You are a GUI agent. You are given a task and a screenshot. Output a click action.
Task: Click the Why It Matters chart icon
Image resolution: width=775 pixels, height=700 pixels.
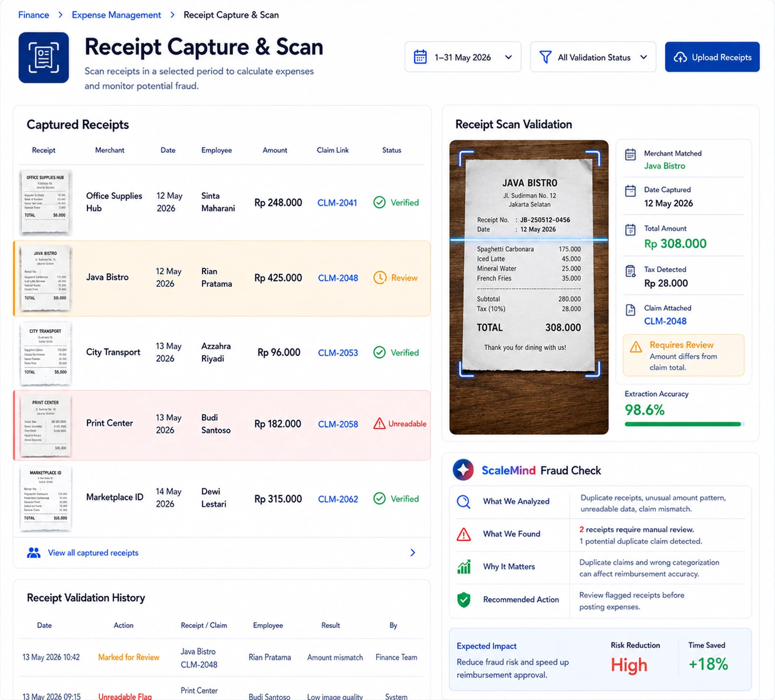(x=464, y=567)
